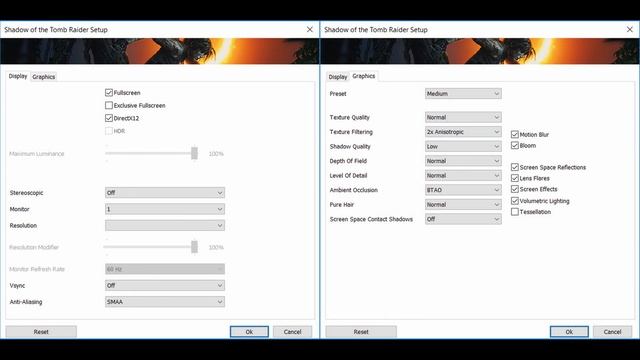Close the left Setup window
Viewport: 640px width, 360px height.
[310, 29]
